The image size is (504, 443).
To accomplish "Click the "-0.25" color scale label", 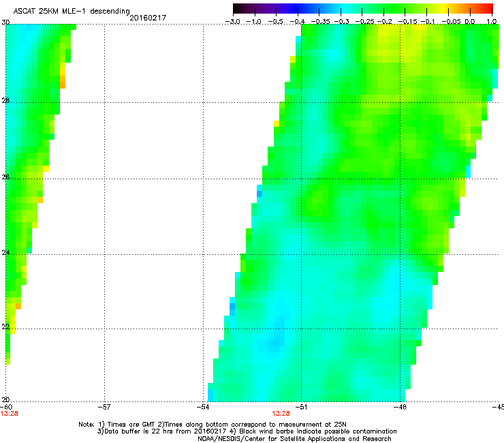I will coord(365,22).
